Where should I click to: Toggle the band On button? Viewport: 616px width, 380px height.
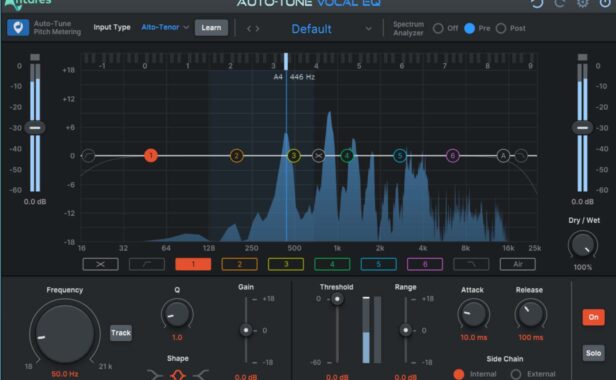593,317
